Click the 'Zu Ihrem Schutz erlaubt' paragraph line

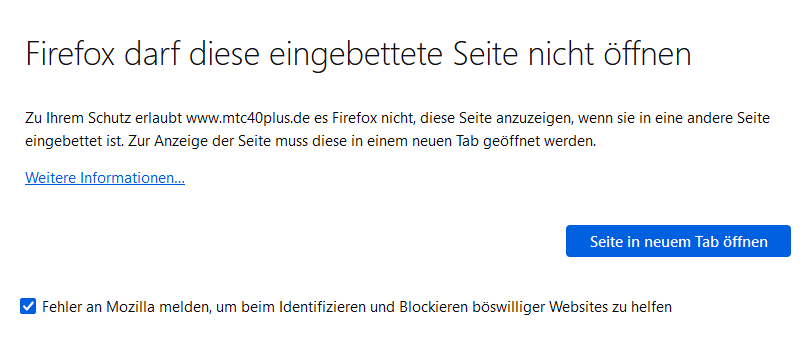click(397, 118)
